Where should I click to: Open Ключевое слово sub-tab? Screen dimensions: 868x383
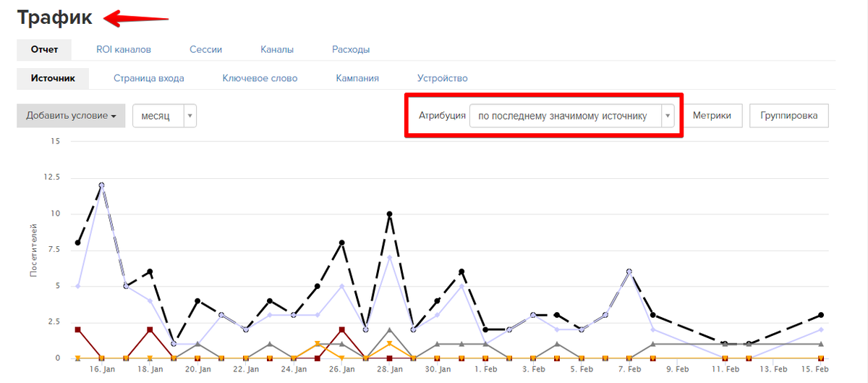pyautogui.click(x=260, y=78)
